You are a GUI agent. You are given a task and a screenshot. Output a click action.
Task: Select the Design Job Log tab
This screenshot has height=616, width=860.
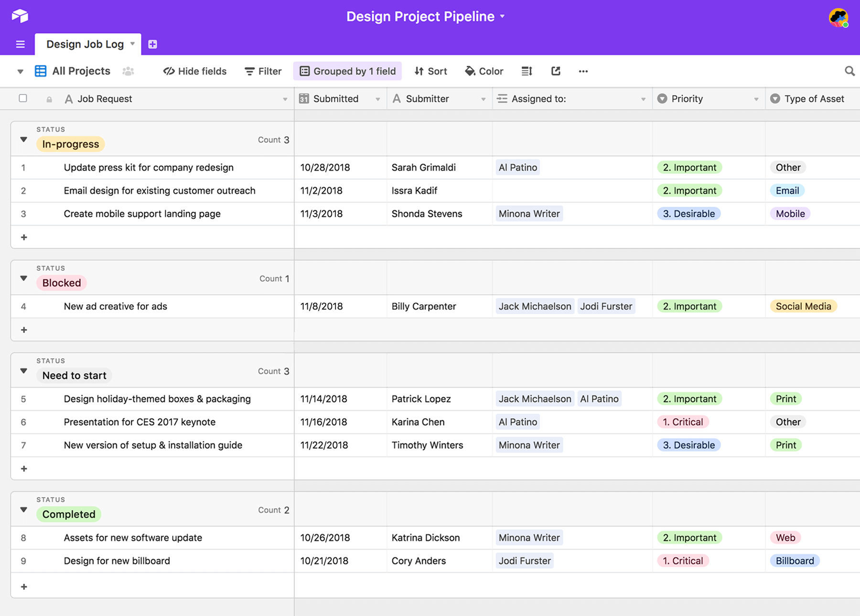pyautogui.click(x=88, y=44)
